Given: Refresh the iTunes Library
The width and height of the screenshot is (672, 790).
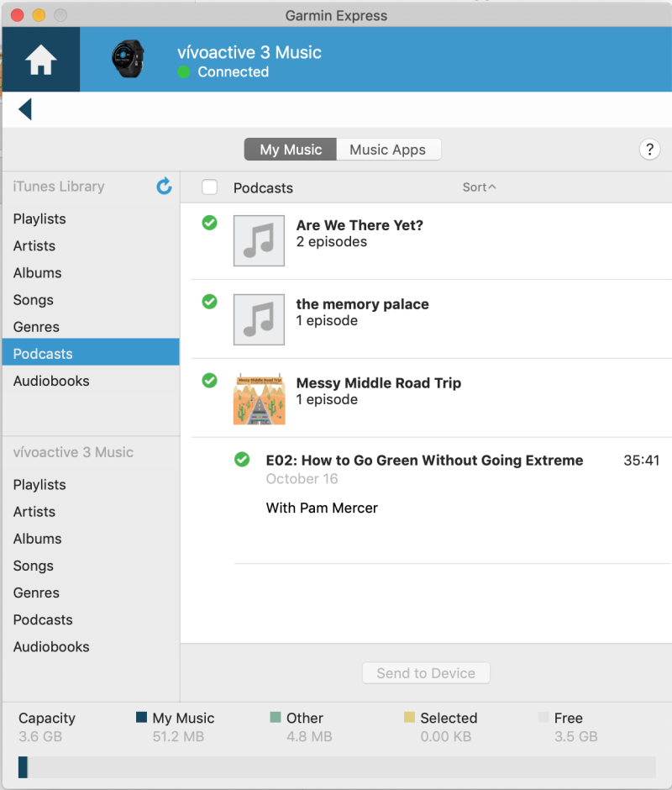Looking at the screenshot, I should [x=164, y=187].
